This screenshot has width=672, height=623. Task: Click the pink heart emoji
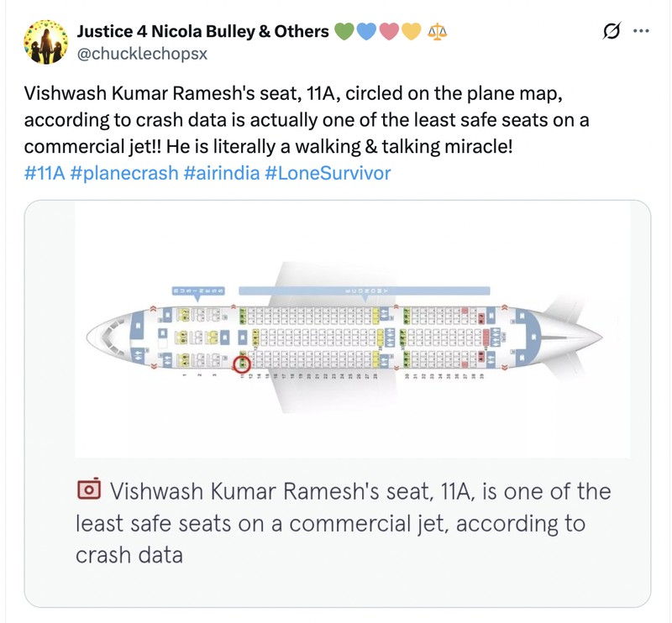click(388, 32)
